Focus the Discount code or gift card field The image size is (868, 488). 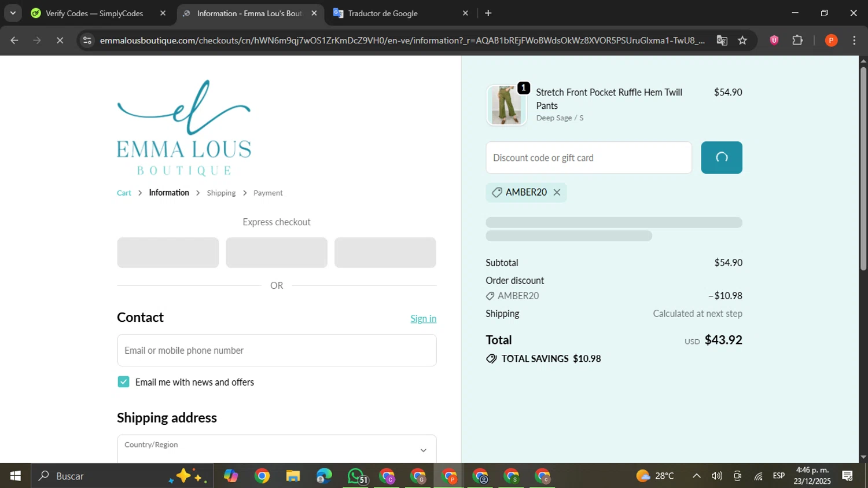coord(589,157)
